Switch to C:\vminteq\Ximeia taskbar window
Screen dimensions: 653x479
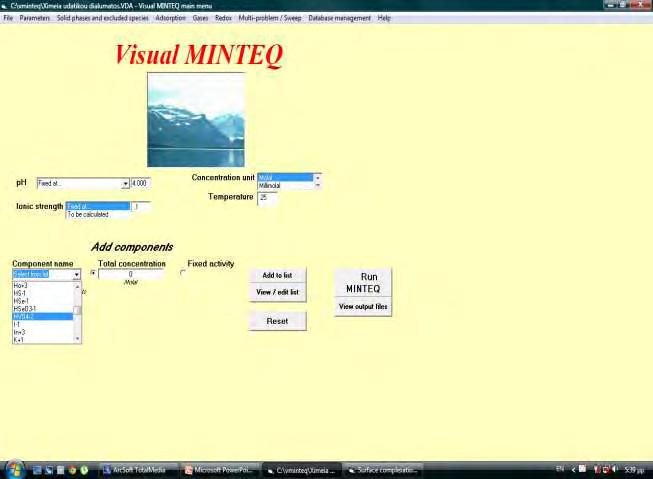(x=302, y=470)
